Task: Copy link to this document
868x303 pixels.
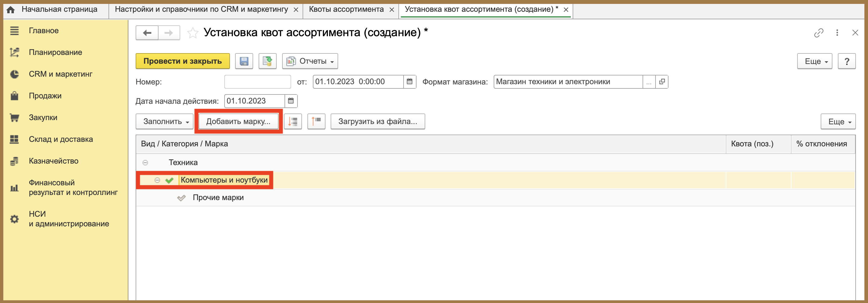Action: click(819, 33)
